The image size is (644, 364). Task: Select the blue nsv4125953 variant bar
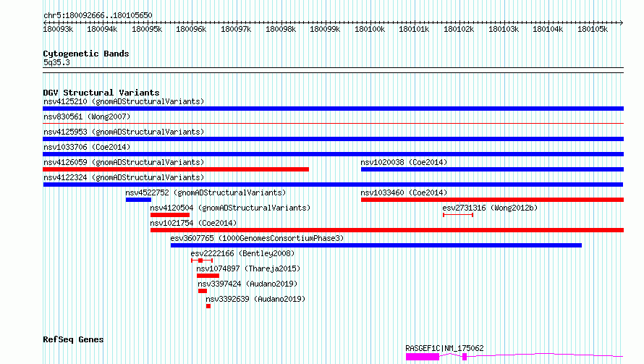pos(333,139)
